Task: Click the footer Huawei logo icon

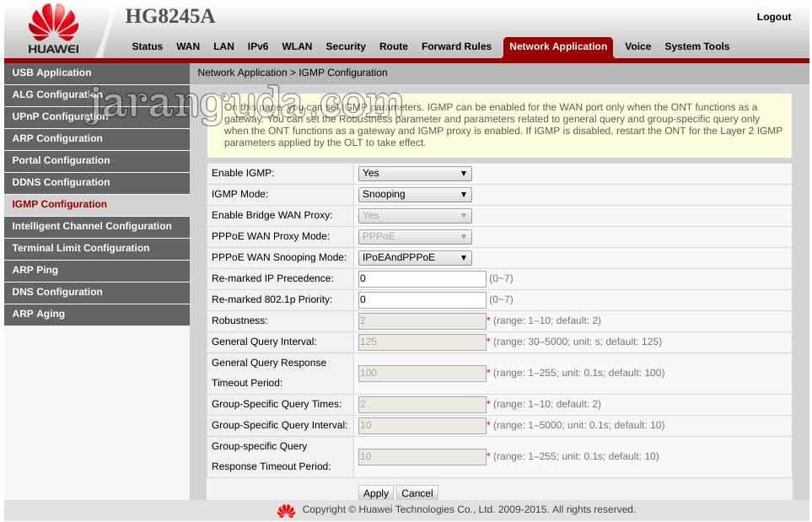Action: coord(287,510)
